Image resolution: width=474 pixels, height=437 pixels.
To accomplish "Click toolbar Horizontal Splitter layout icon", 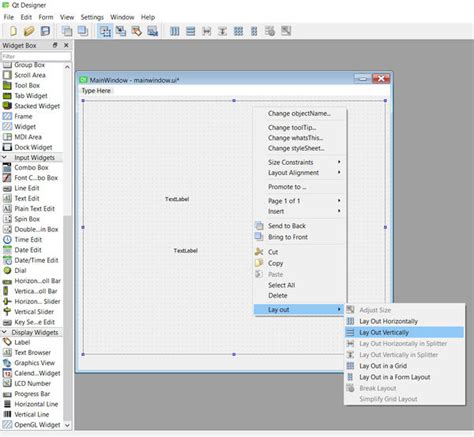I will coord(207,31).
